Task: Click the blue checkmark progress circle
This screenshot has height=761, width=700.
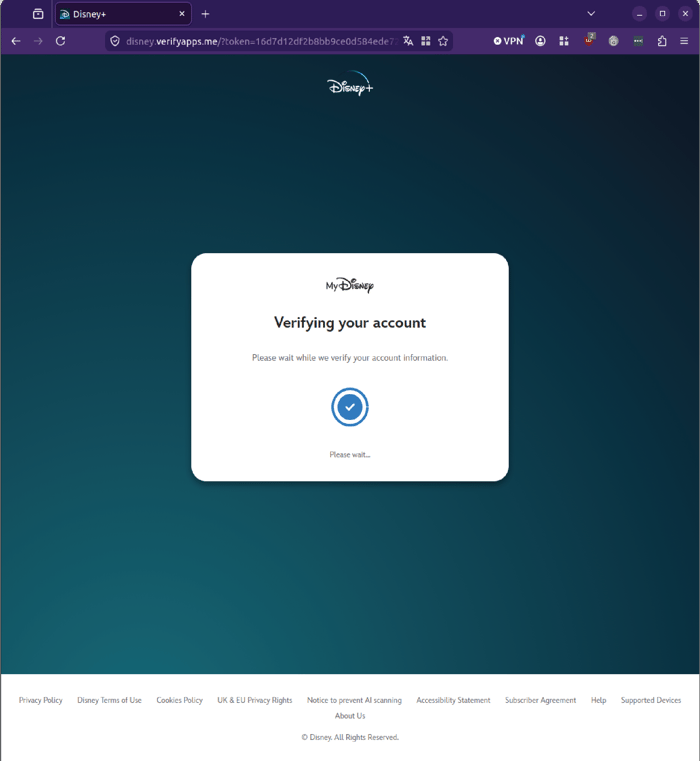Action: [x=350, y=407]
